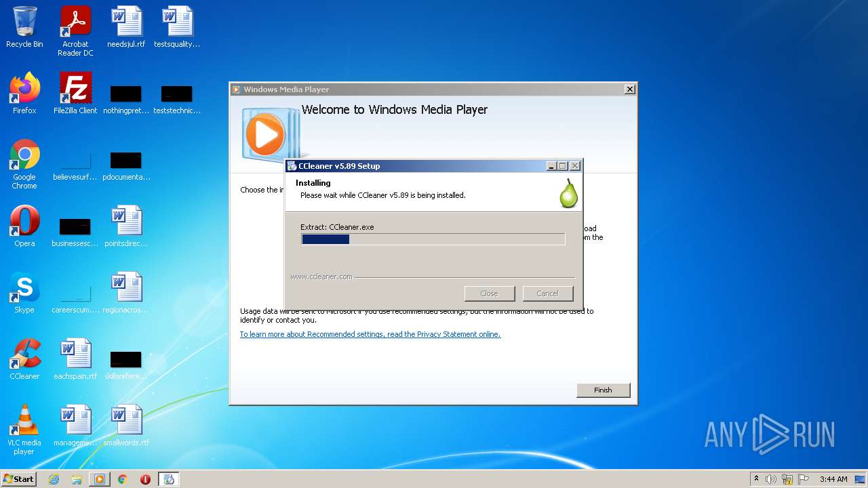Select pointsdirec... Word document
This screenshot has height=488, width=868.
tap(126, 226)
